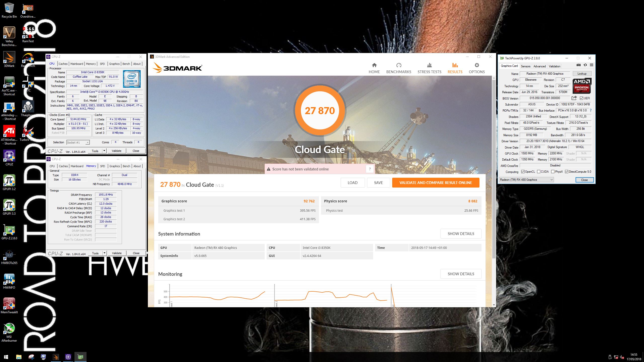Viewport: 644px width, 362px height.
Task: Open the MSI Afterburner desktop icon
Action: (x=9, y=332)
